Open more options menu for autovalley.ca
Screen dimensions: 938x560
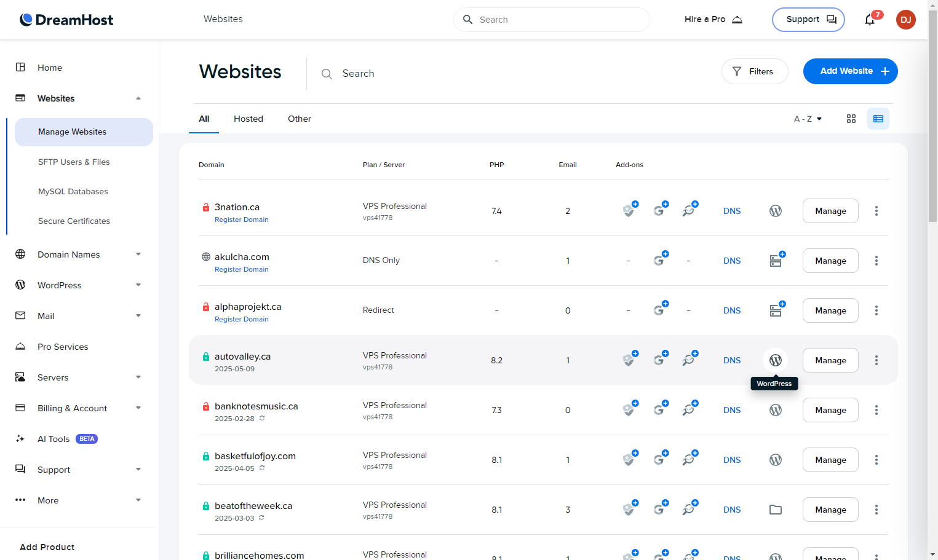click(x=876, y=360)
